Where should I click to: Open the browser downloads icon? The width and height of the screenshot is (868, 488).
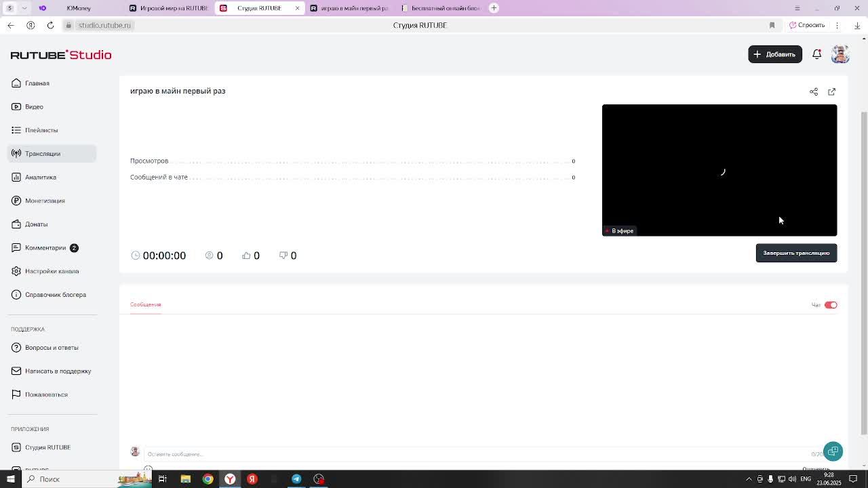click(x=857, y=25)
